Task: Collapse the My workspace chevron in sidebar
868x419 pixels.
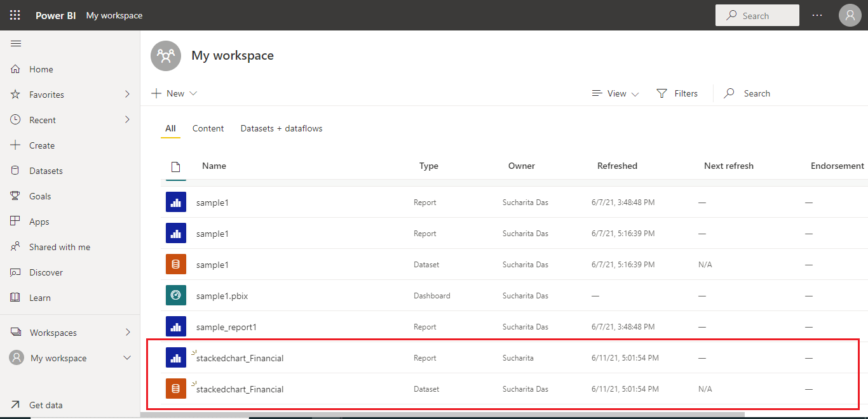Action: point(127,358)
